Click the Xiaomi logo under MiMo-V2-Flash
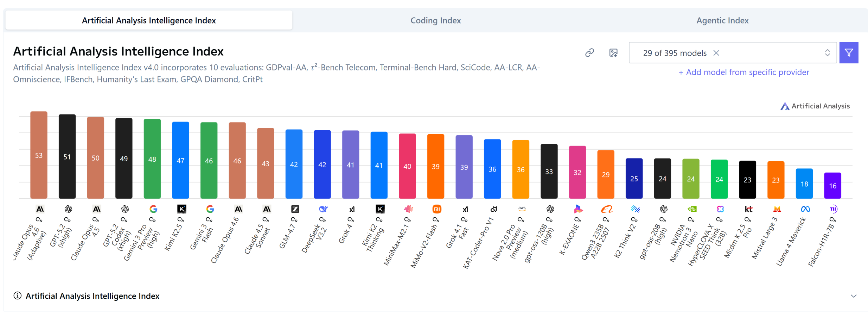The height and width of the screenshot is (317, 868). tap(436, 209)
